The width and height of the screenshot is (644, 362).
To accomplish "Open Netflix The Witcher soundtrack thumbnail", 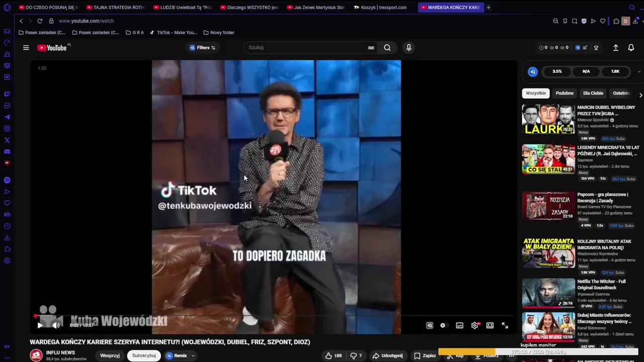I will [x=548, y=293].
